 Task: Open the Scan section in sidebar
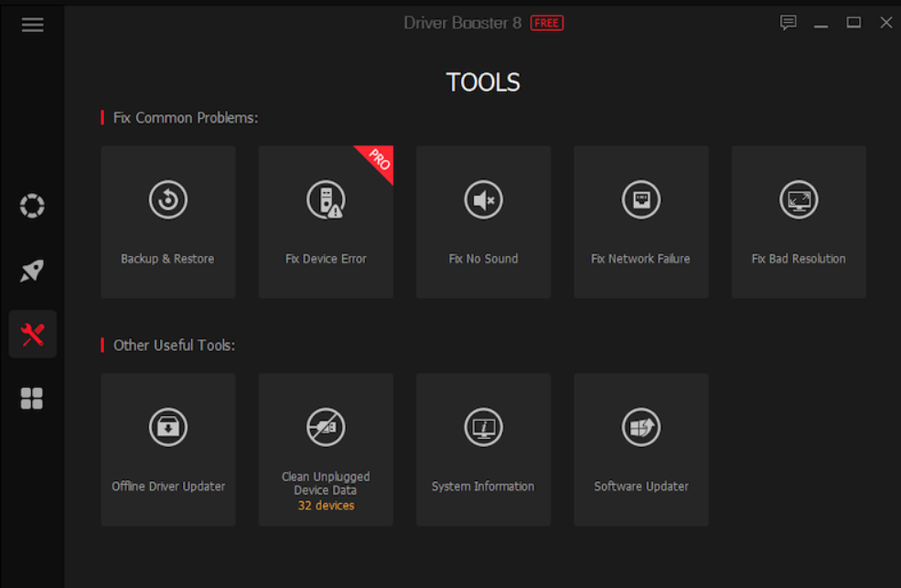[x=32, y=206]
